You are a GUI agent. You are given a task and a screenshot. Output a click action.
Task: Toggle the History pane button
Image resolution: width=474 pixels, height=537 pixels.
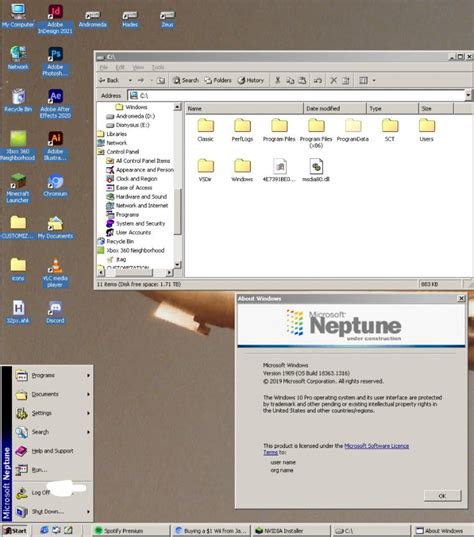tap(251, 80)
